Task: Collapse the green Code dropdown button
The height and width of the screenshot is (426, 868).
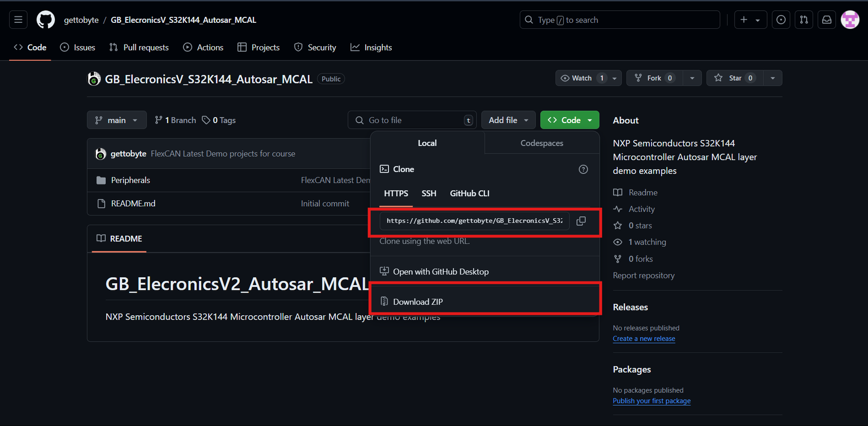Action: click(570, 120)
